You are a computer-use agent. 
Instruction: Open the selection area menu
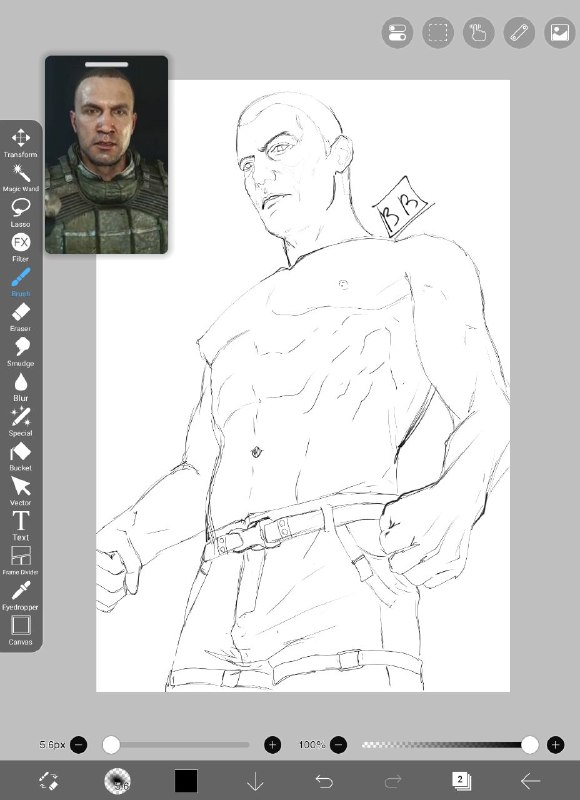coord(438,33)
